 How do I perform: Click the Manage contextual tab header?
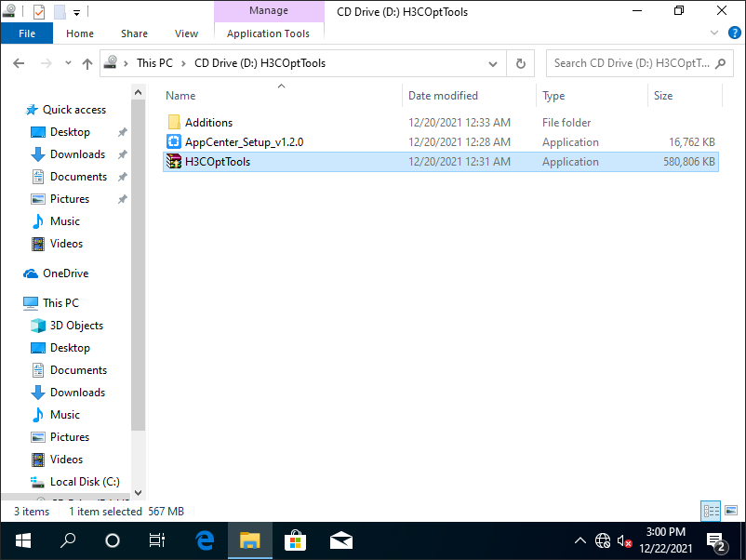(269, 10)
